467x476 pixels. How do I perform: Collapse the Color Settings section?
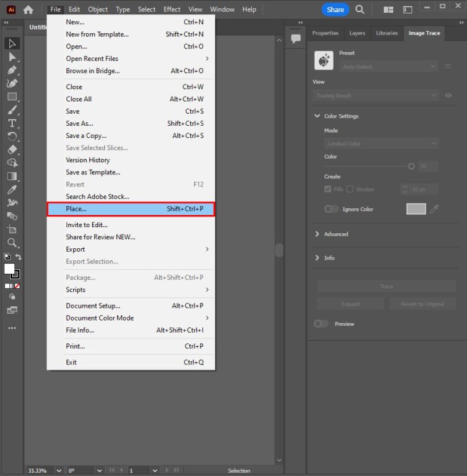[x=318, y=116]
